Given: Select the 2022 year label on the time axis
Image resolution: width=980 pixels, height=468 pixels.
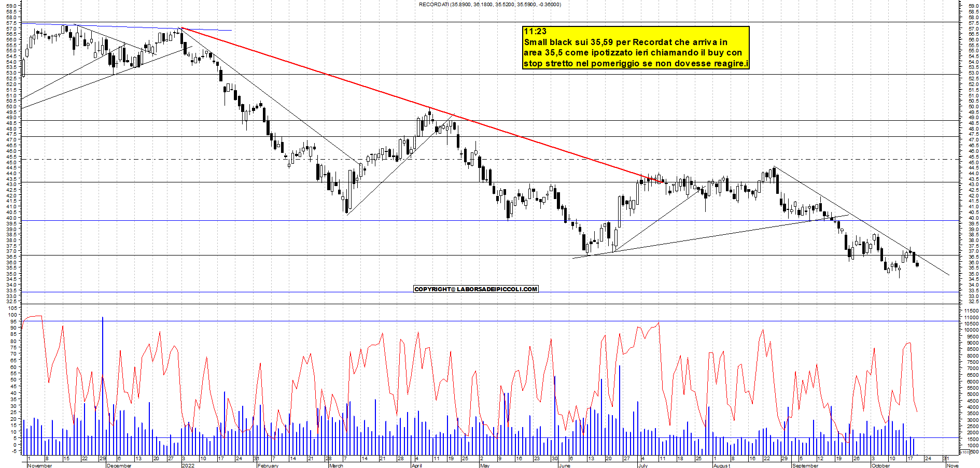Looking at the screenshot, I should click(188, 465).
